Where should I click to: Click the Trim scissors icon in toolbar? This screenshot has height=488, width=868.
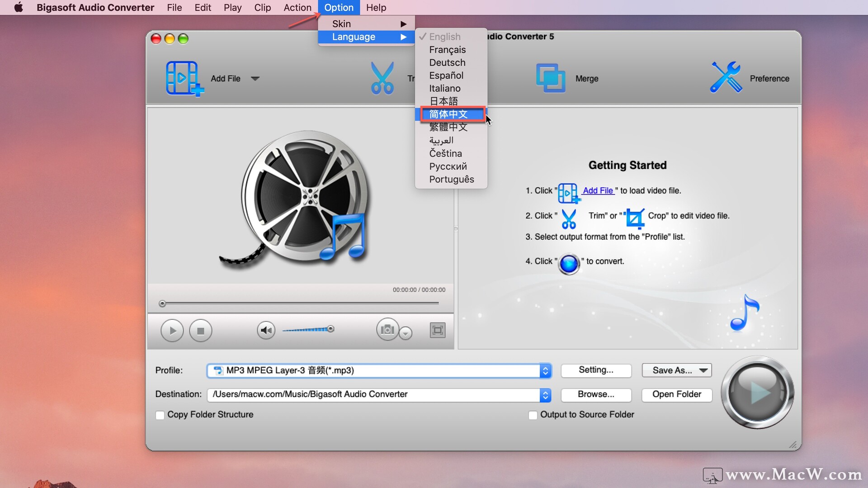click(382, 78)
